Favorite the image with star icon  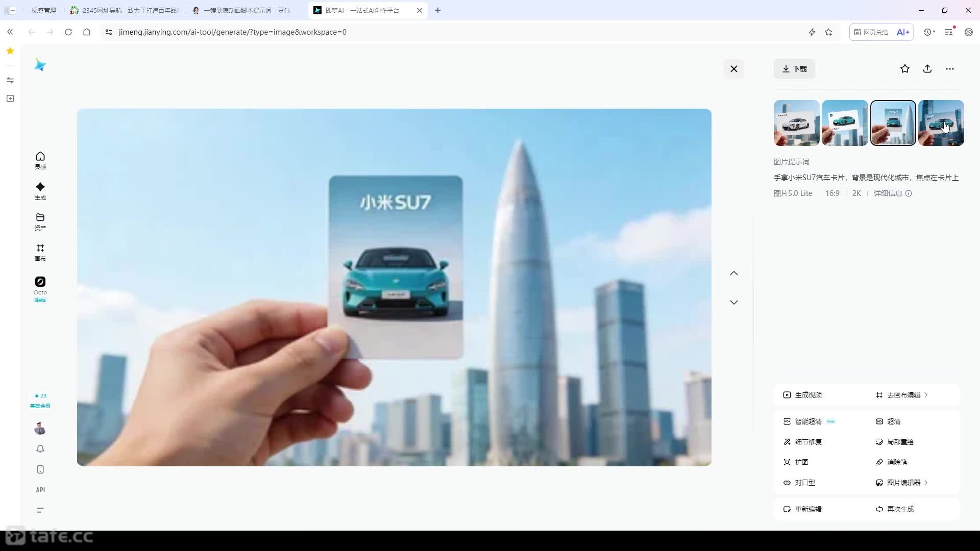click(x=905, y=69)
